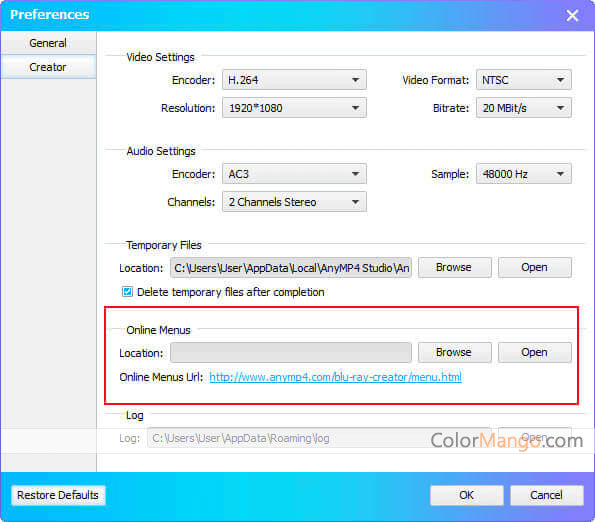Select the Creator tab

[x=48, y=67]
